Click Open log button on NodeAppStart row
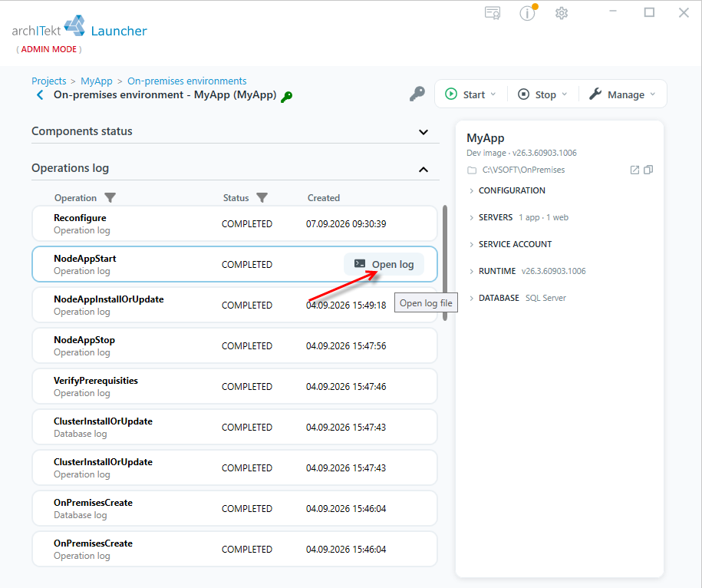This screenshot has height=588, width=702. tap(384, 264)
